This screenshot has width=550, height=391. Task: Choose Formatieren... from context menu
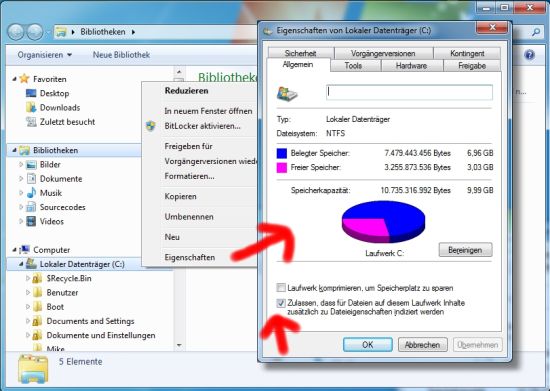(189, 176)
